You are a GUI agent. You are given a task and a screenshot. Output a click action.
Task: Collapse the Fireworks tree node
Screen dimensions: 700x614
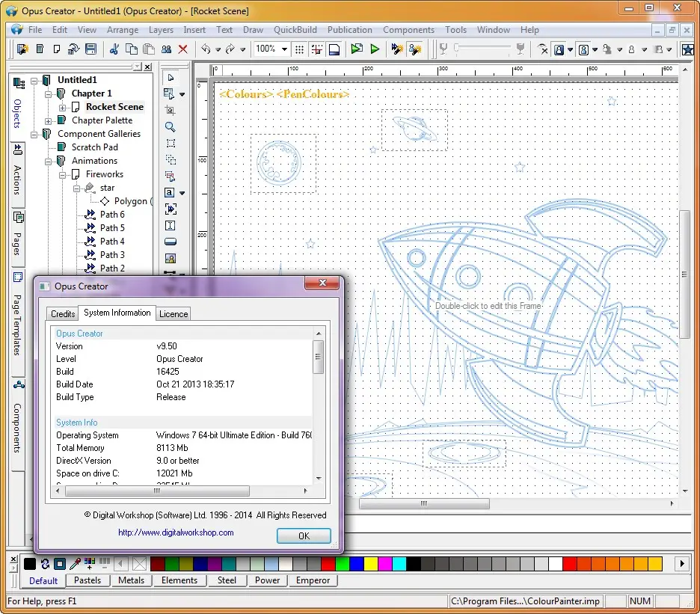(63, 175)
